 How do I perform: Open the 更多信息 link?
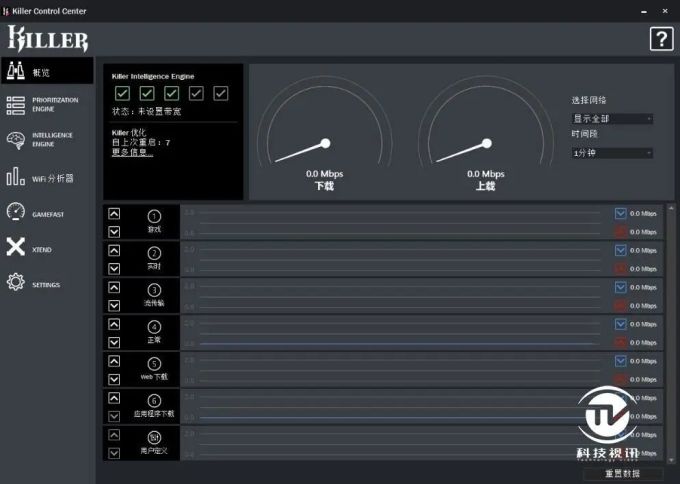click(132, 152)
